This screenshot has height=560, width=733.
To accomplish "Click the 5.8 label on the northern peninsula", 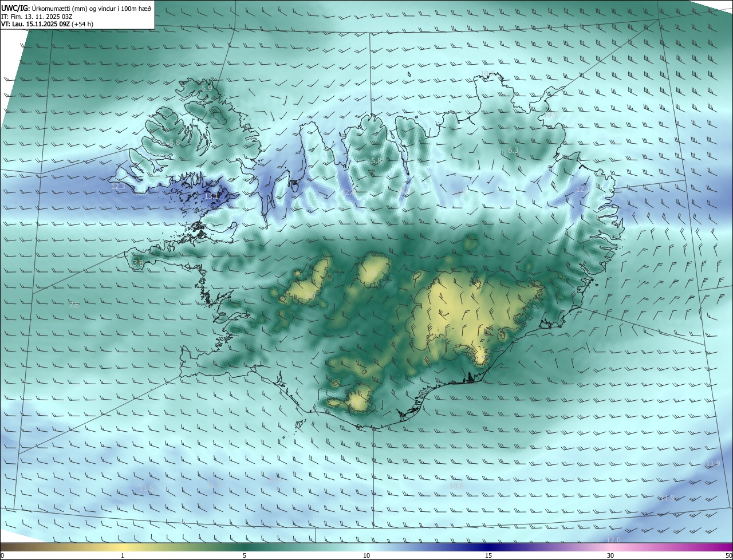I will [376, 161].
